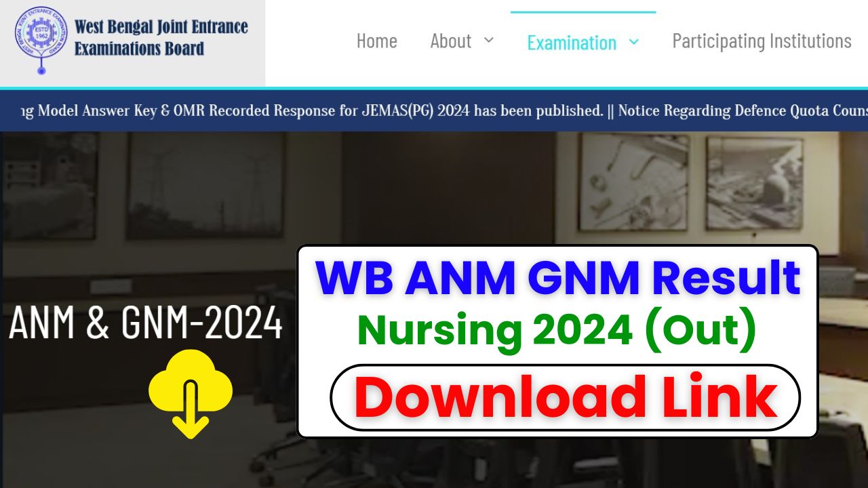The image size is (868, 488).
Task: Open the Home menu item
Action: tap(377, 41)
